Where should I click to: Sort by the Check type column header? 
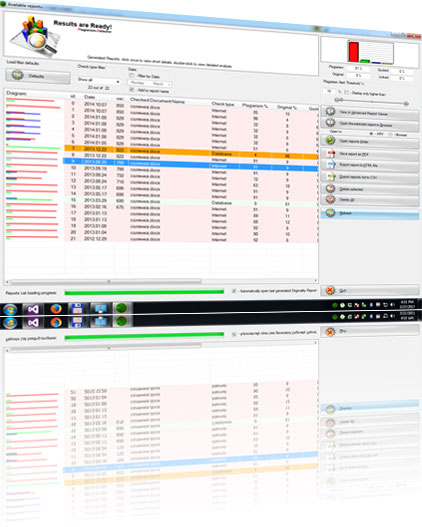223,104
